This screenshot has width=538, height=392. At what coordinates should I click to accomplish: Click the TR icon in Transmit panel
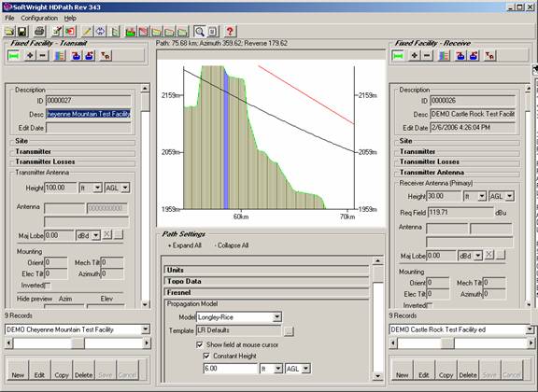click(106, 56)
